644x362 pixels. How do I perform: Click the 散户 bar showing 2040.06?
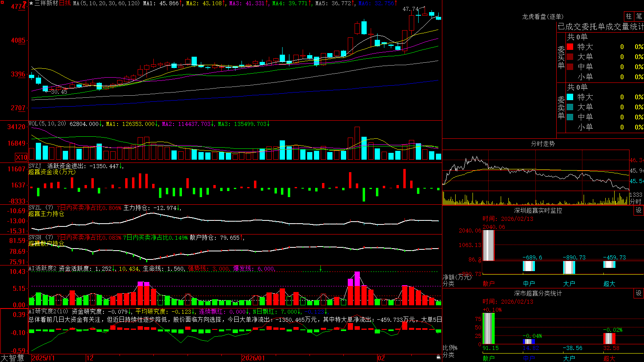[489, 245]
